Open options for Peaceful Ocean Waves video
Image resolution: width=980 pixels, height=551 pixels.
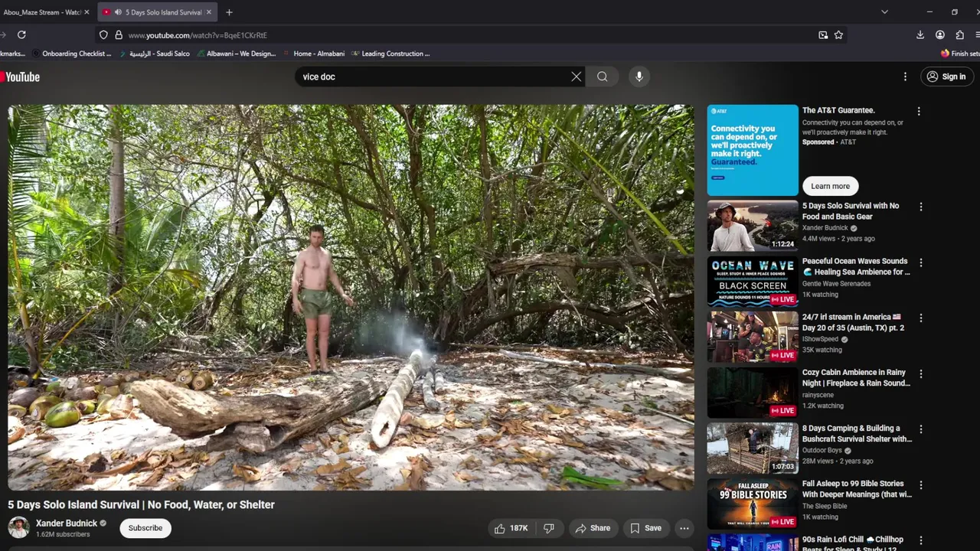click(x=920, y=262)
